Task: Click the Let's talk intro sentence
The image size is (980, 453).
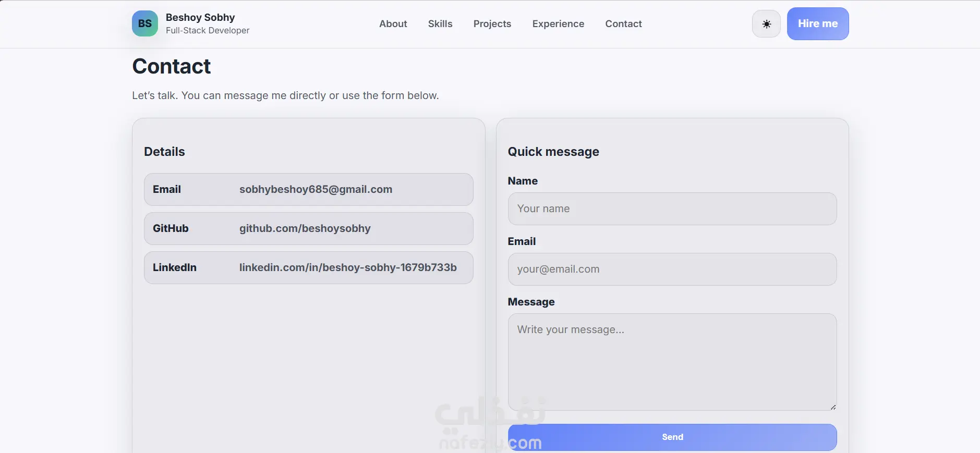Action: pos(285,95)
